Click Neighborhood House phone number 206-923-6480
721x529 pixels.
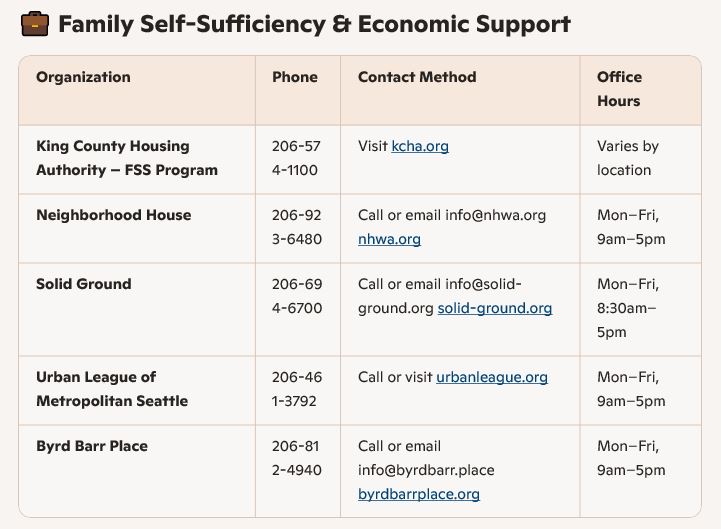click(296, 227)
